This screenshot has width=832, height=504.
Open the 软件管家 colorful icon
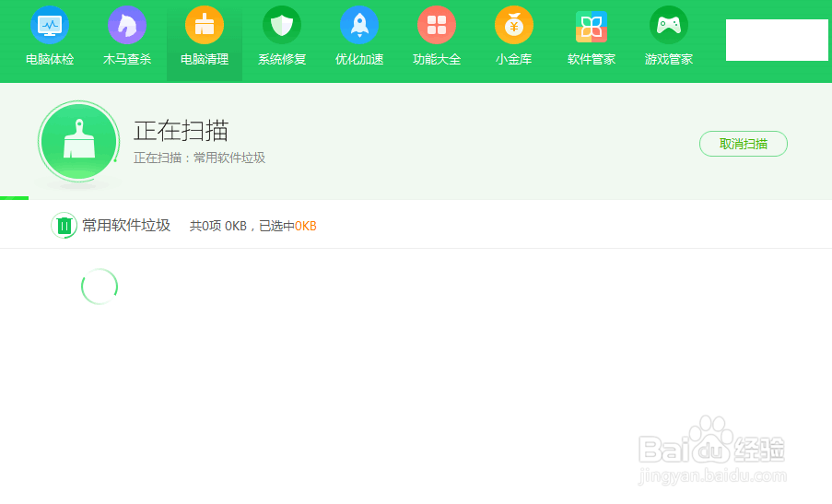(592, 27)
